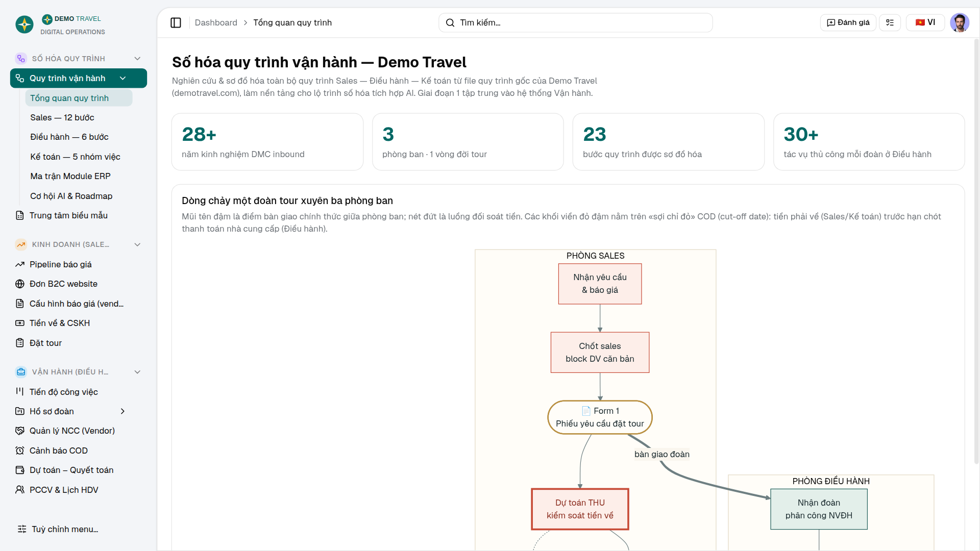Image resolution: width=980 pixels, height=551 pixels.
Task: Open Sales — 12 bước page
Action: click(79, 117)
